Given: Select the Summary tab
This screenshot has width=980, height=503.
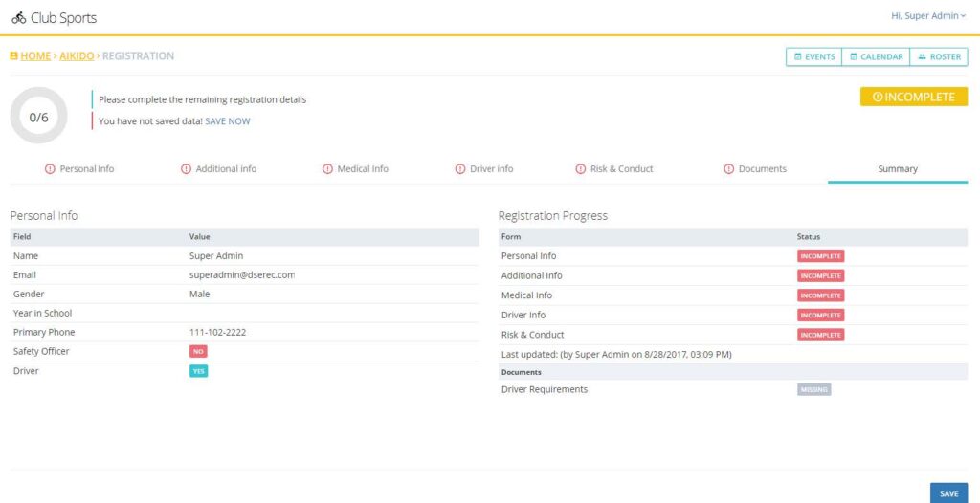Looking at the screenshot, I should click(x=898, y=168).
